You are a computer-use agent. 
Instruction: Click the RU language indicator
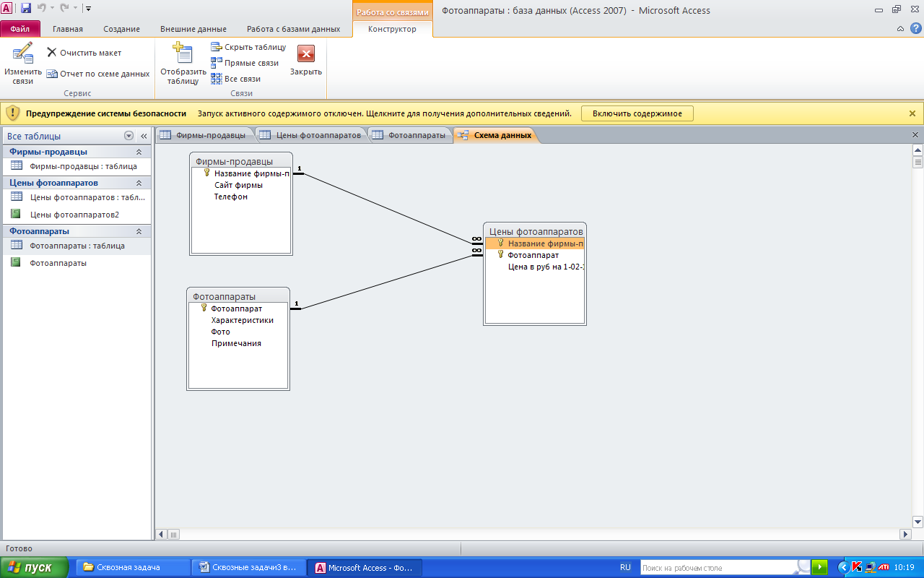[x=625, y=567]
